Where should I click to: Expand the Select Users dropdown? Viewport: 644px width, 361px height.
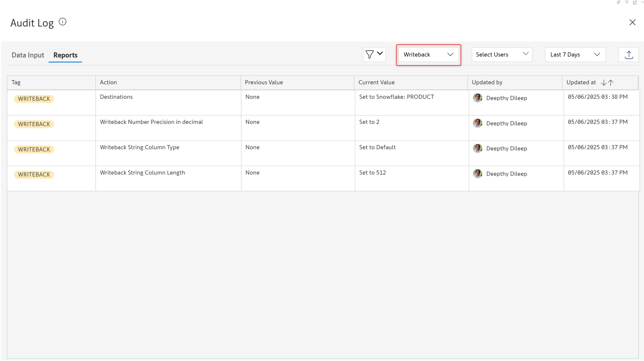tap(502, 55)
